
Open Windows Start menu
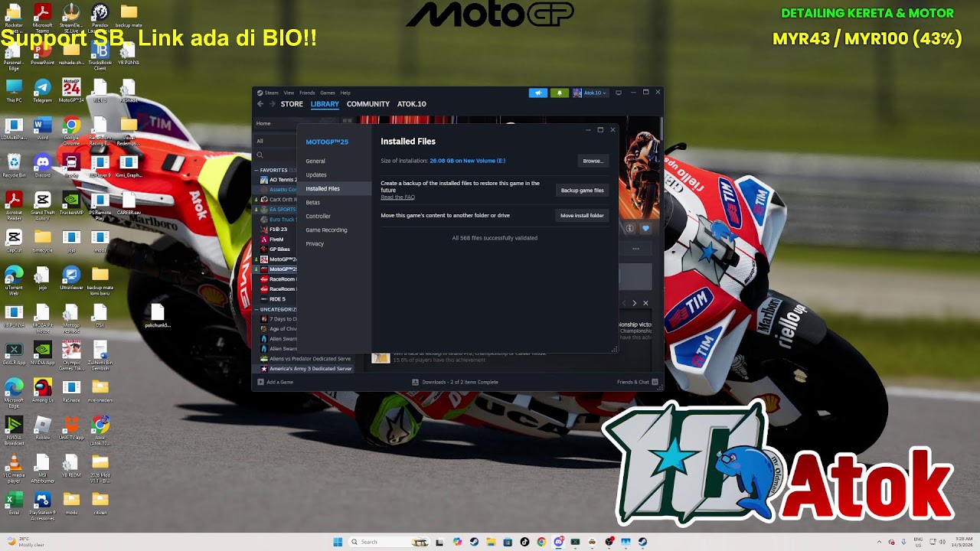coord(338,542)
